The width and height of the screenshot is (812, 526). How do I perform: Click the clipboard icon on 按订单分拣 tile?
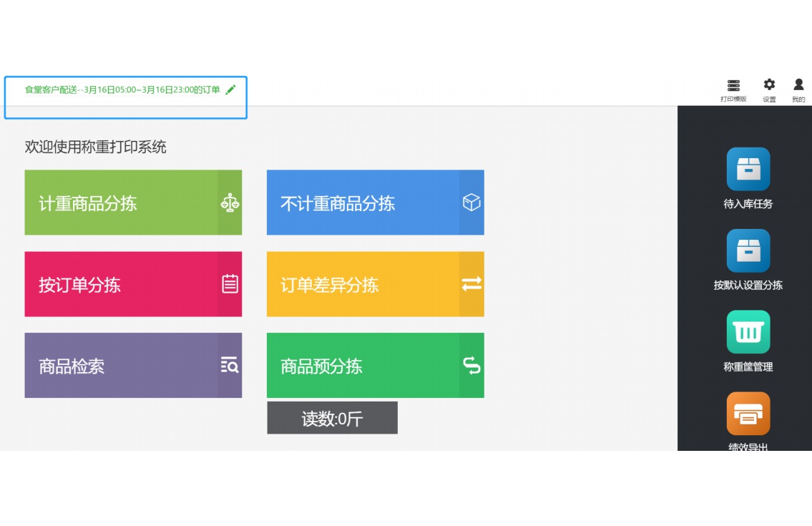point(229,284)
